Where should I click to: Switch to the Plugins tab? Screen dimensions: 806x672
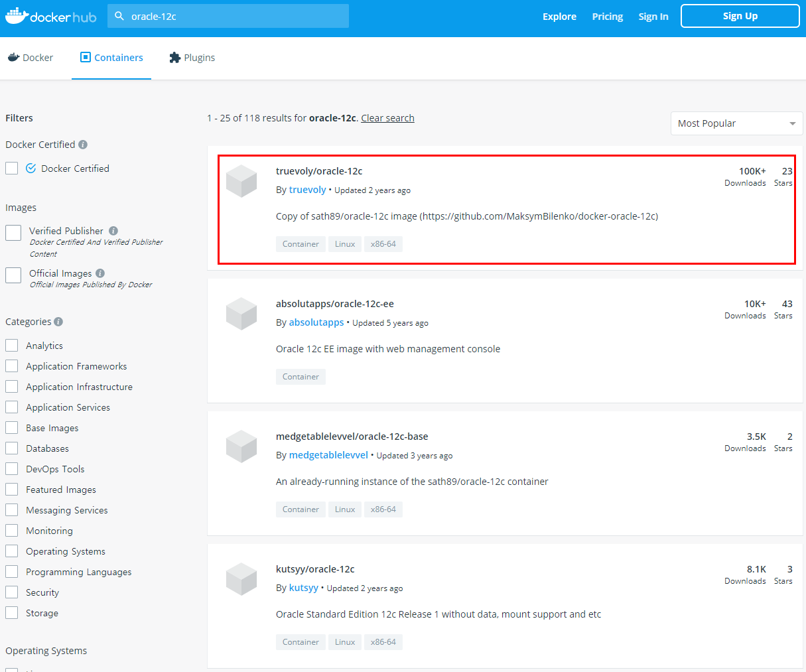coord(192,58)
